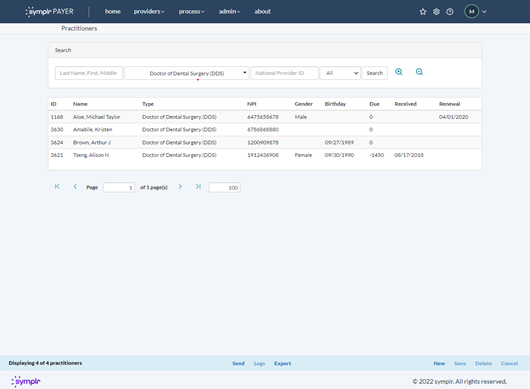The height and width of the screenshot is (389, 530).
Task: Click due value -1450
Action: [x=377, y=155]
